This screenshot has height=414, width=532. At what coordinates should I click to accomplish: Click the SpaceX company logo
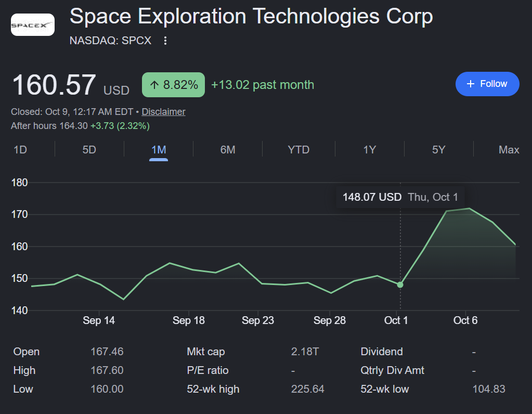[x=33, y=25]
